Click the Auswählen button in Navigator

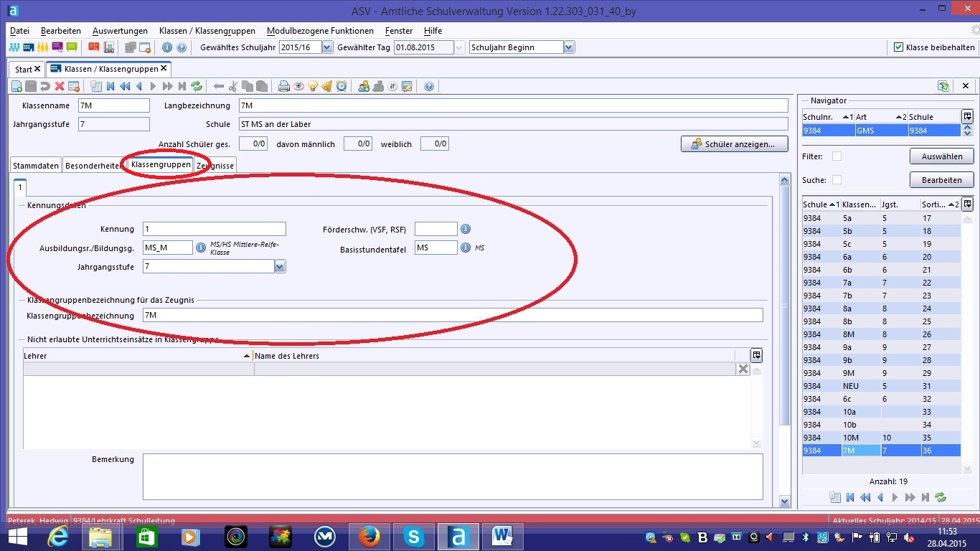[x=941, y=156]
